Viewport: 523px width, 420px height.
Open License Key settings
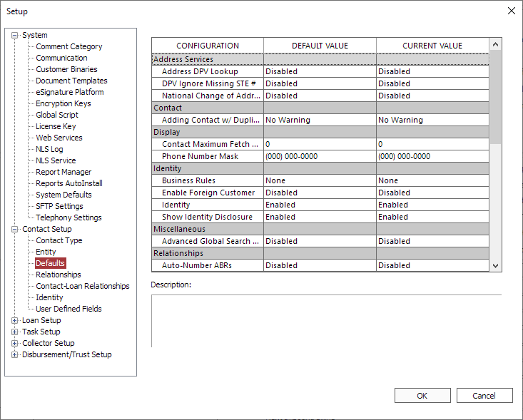coord(56,126)
